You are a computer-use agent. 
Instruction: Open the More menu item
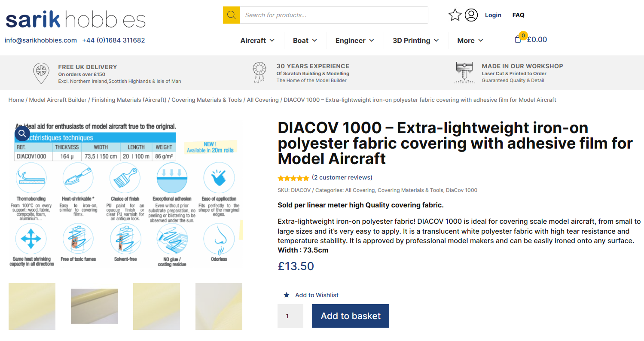pyautogui.click(x=470, y=40)
